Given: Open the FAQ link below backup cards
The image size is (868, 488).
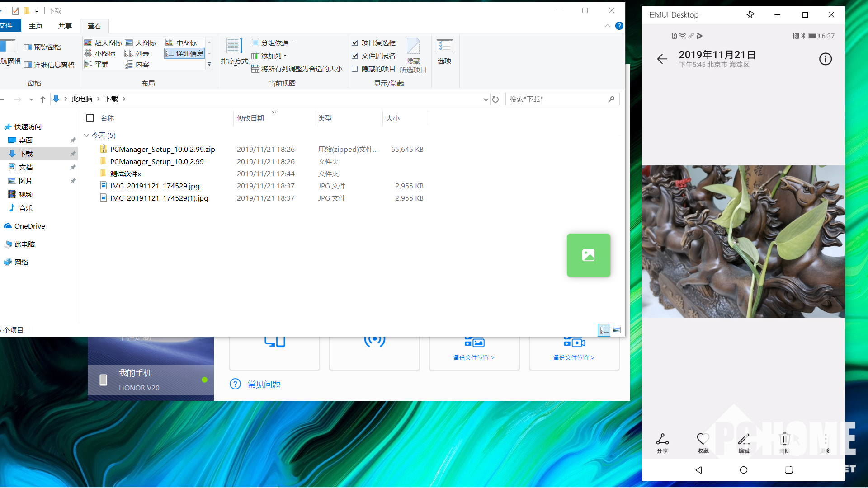Looking at the screenshot, I should coord(264,385).
